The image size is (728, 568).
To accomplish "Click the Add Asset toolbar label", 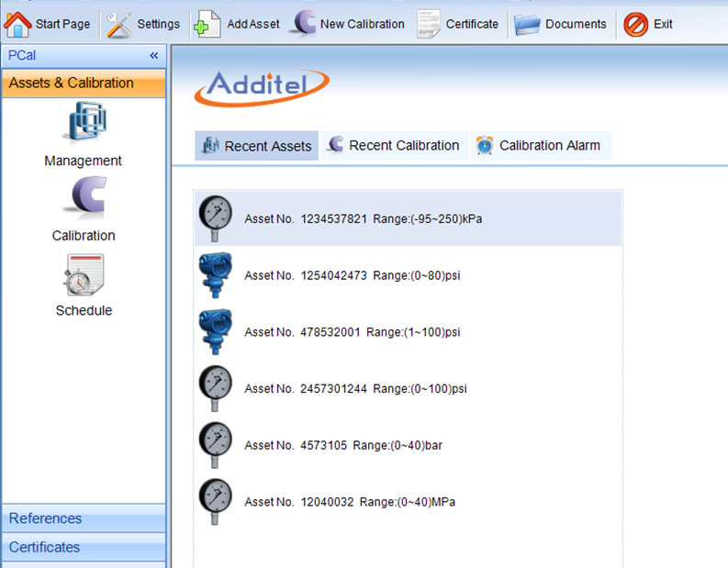I will 253,24.
